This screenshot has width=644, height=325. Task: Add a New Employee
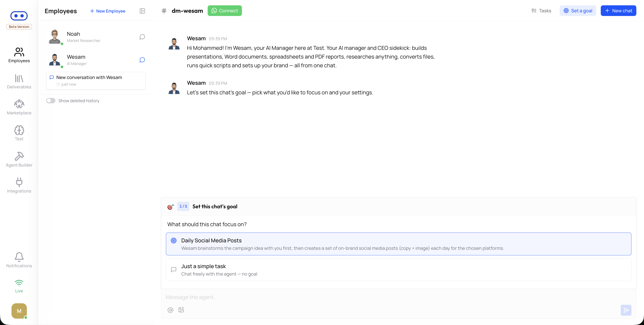coord(108,11)
